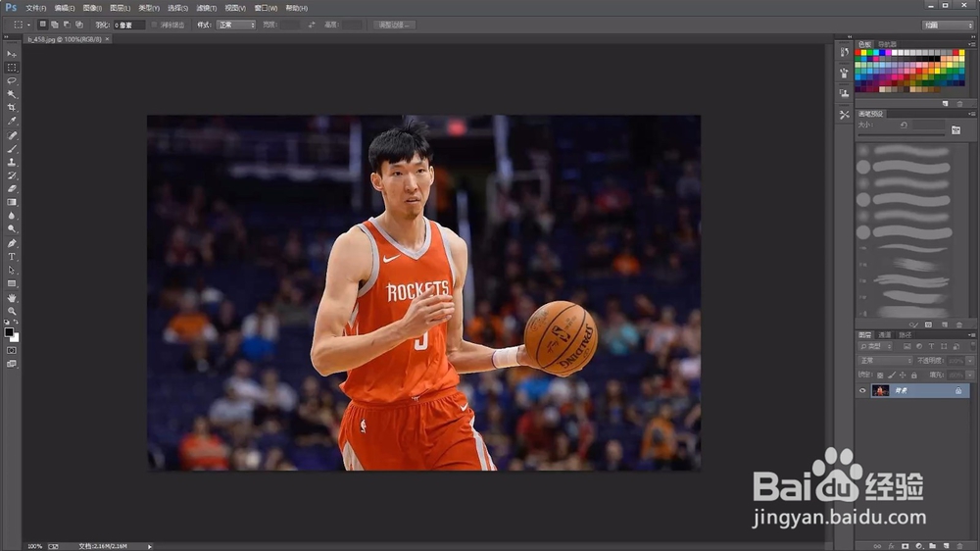
Task: Open layer blend mode dropdown 正常
Action: pyautogui.click(x=886, y=361)
